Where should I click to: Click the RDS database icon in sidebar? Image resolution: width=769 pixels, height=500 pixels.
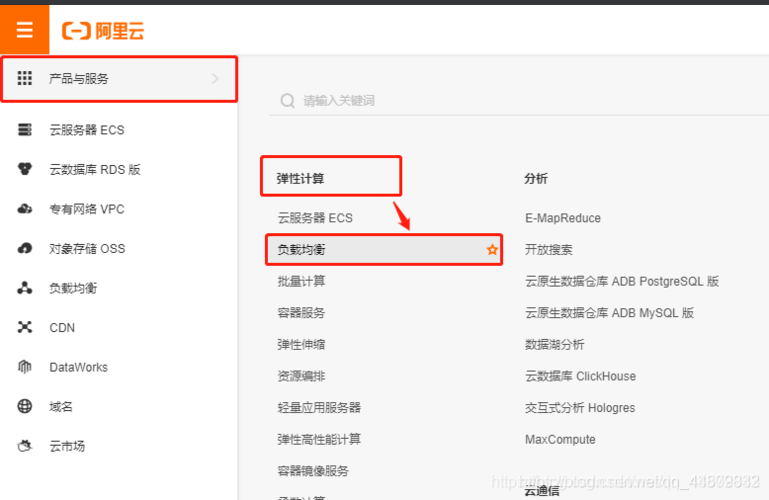[x=25, y=169]
